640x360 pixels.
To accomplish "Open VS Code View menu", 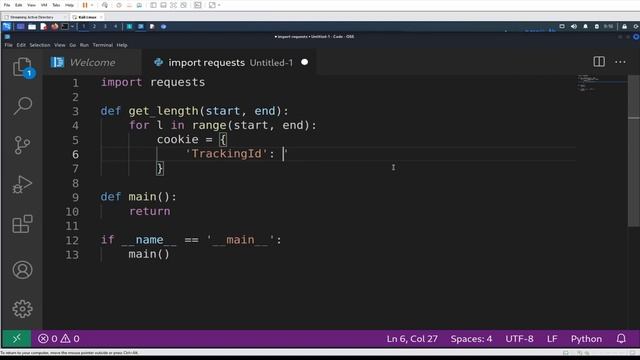I will 60,45.
